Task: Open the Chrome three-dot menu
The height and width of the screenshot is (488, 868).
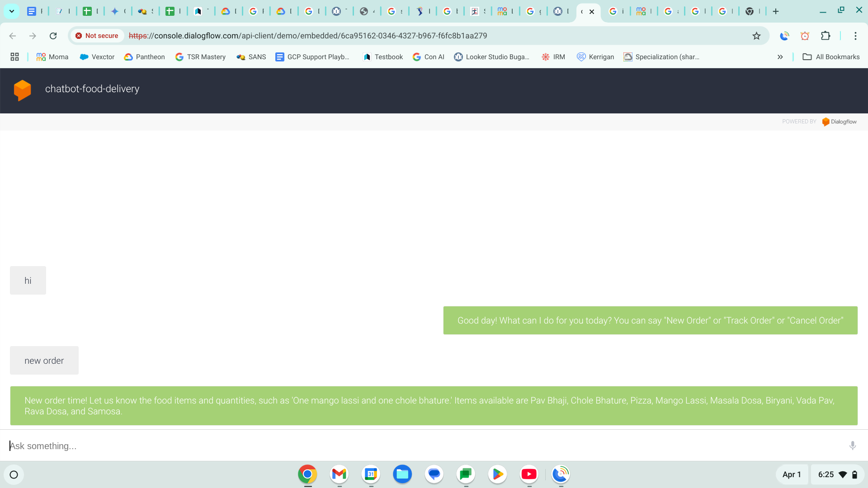Action: click(x=855, y=36)
